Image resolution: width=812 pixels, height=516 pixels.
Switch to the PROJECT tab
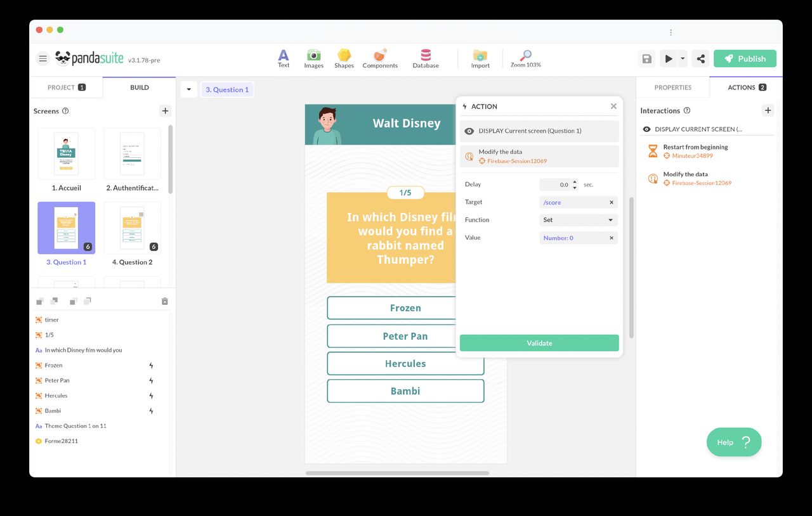(66, 87)
